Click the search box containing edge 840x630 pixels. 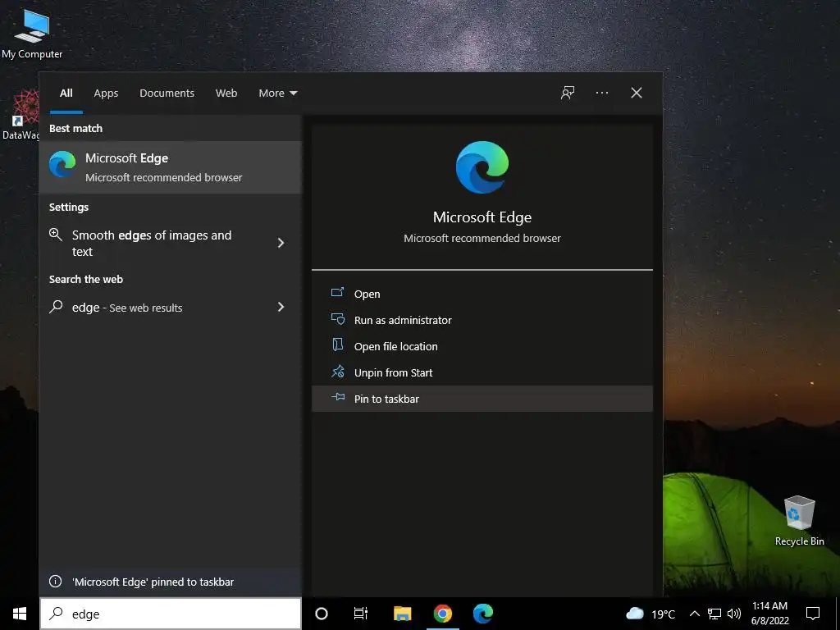171,614
